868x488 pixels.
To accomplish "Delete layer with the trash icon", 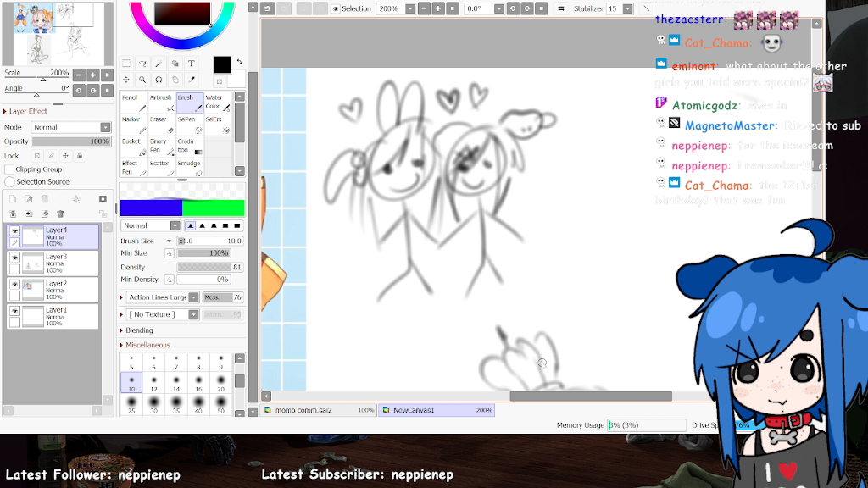I will [60, 213].
